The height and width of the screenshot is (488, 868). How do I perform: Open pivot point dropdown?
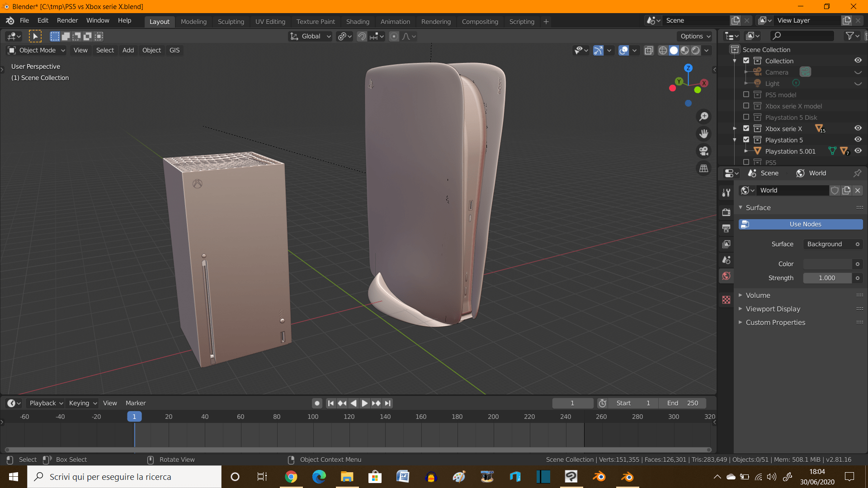344,36
